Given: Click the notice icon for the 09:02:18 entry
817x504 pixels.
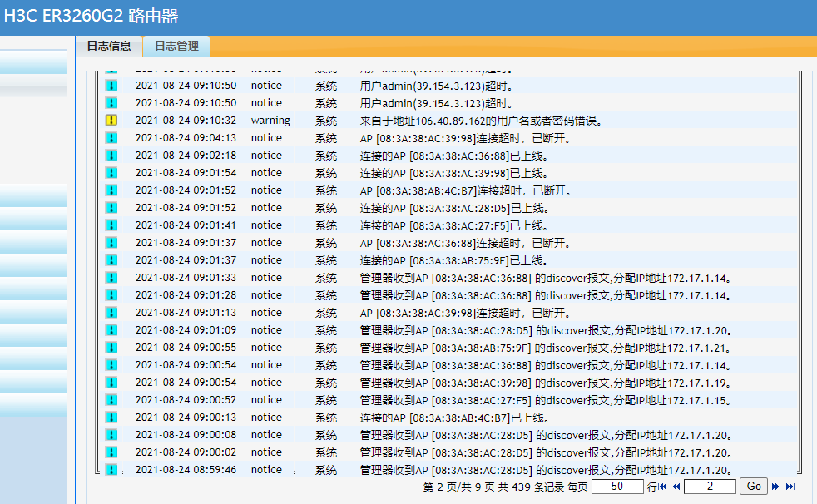Looking at the screenshot, I should [111, 156].
